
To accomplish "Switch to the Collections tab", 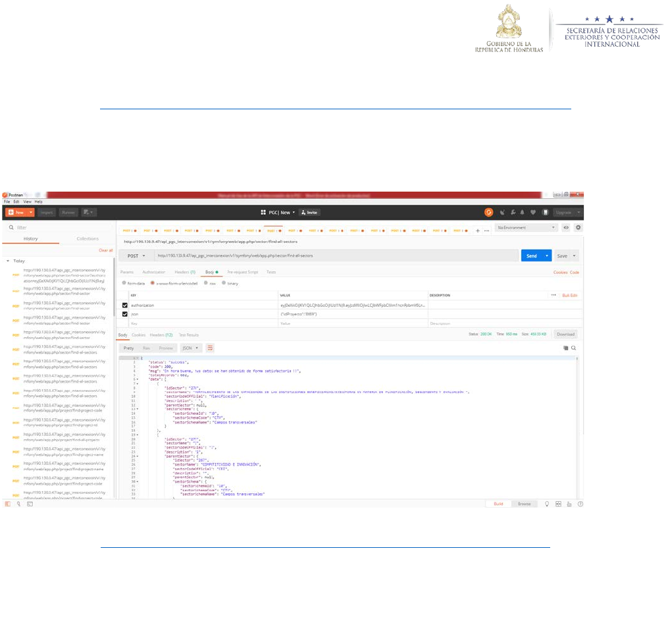I will tap(88, 238).
